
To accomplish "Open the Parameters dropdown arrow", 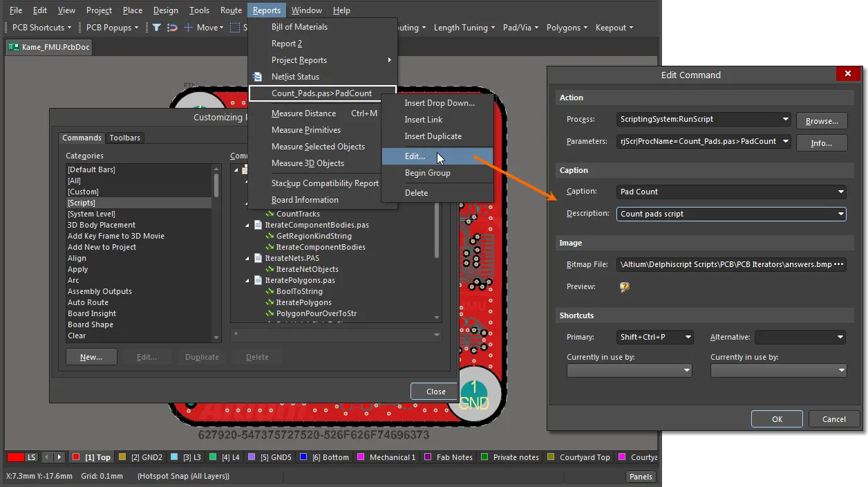I will coord(786,141).
